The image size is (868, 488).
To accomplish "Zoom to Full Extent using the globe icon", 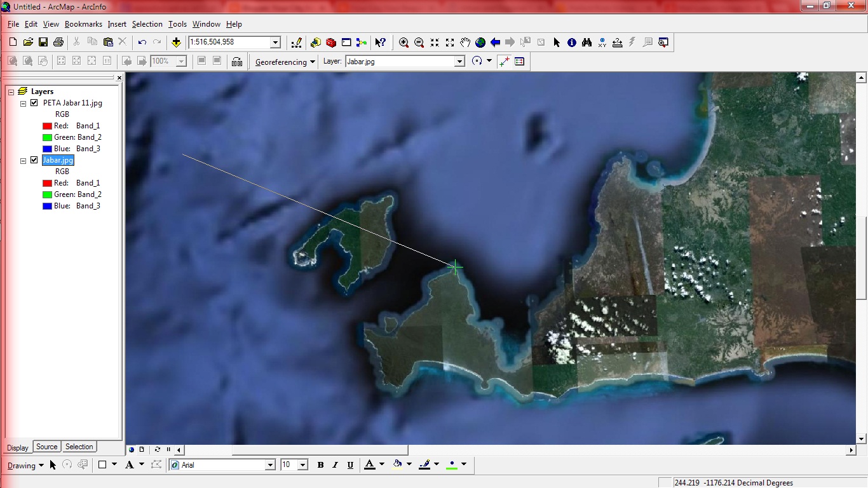I will [480, 43].
